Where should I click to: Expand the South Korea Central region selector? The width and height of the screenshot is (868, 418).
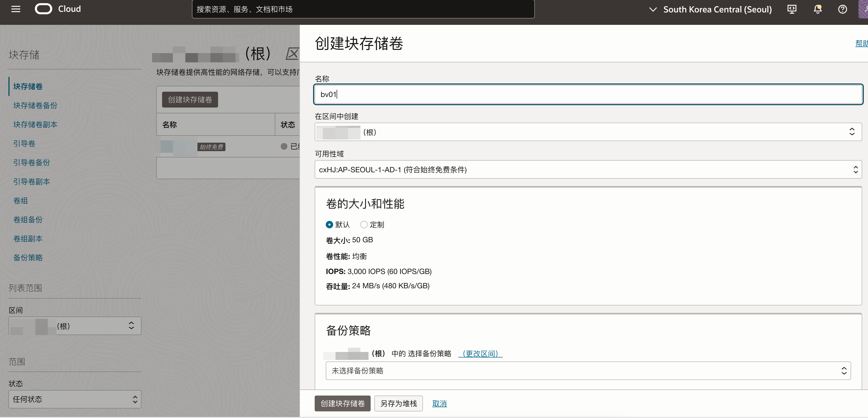point(710,10)
